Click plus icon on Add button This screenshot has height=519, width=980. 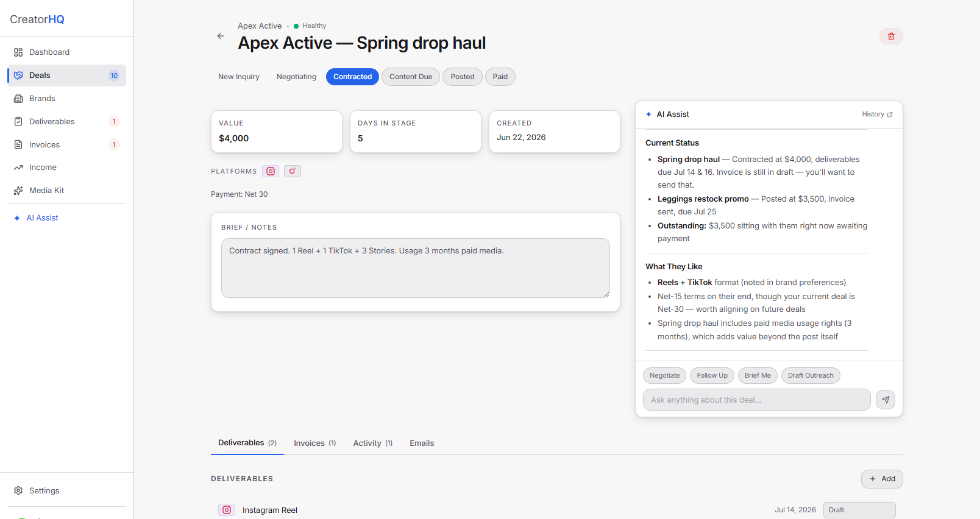(x=873, y=479)
